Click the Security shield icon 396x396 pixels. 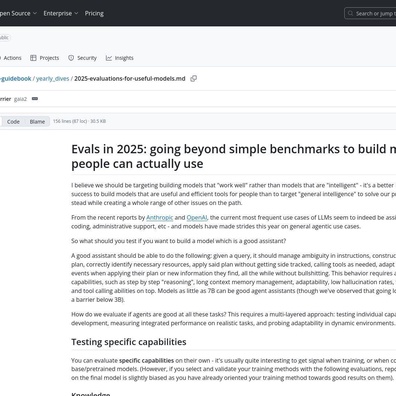(x=71, y=58)
